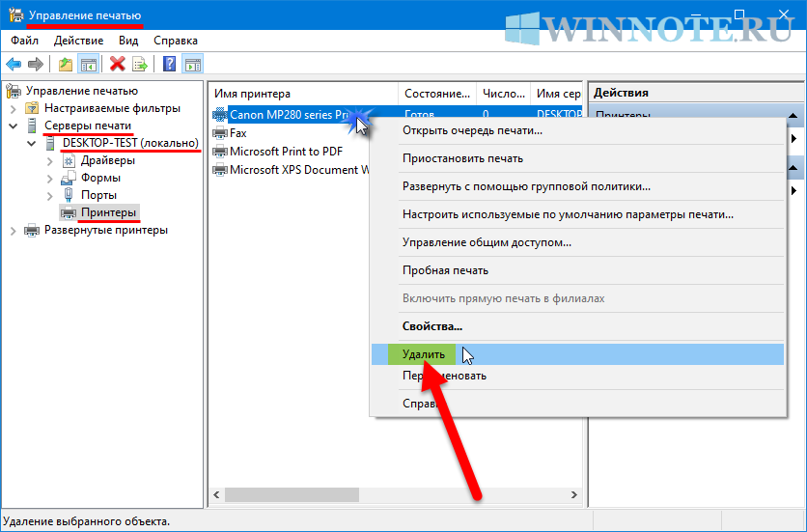
Task: Sort by Имя сер column header
Action: coord(556,94)
